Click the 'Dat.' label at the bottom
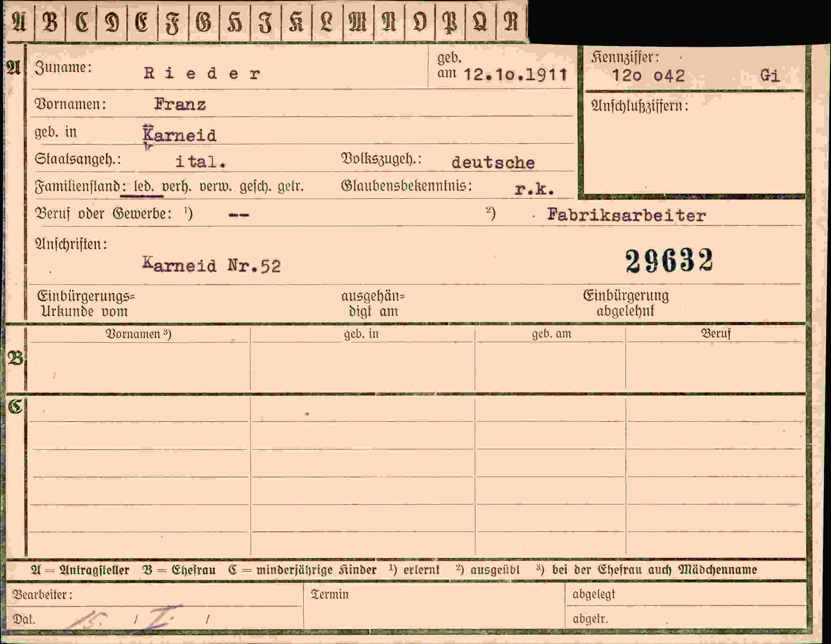The height and width of the screenshot is (644, 831). coord(24,619)
